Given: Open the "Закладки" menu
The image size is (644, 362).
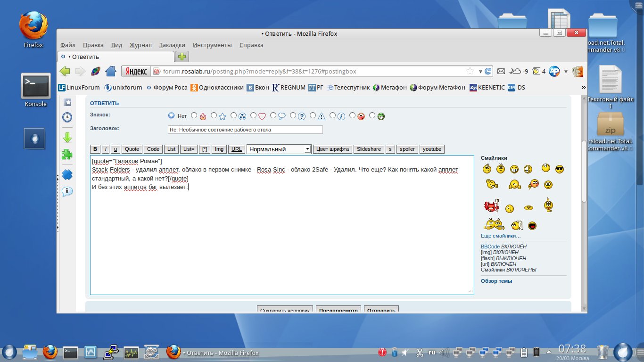Looking at the screenshot, I should 172,45.
